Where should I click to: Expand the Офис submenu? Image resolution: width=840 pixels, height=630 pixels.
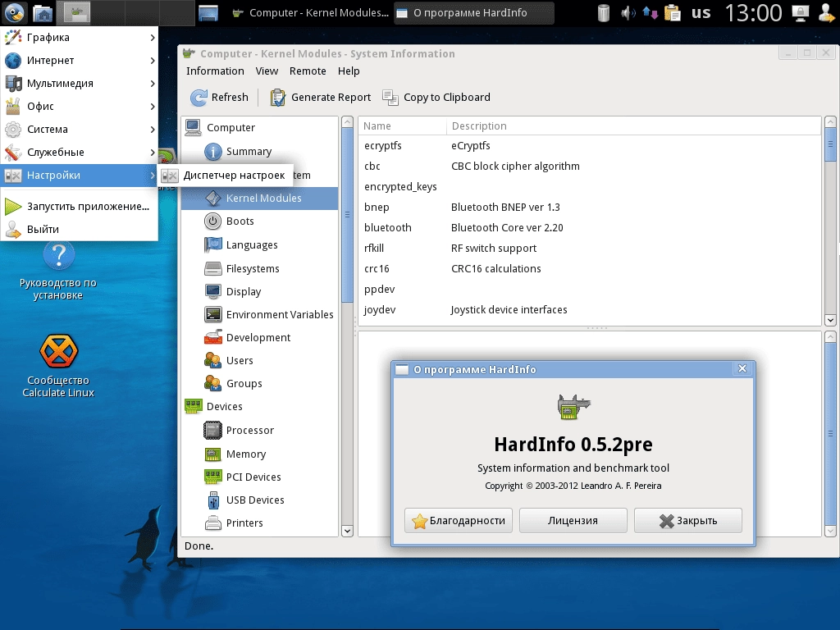(80, 107)
